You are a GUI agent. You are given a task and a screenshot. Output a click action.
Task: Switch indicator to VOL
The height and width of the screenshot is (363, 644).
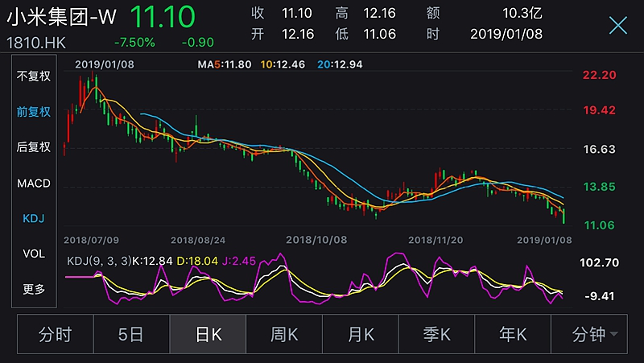click(34, 254)
